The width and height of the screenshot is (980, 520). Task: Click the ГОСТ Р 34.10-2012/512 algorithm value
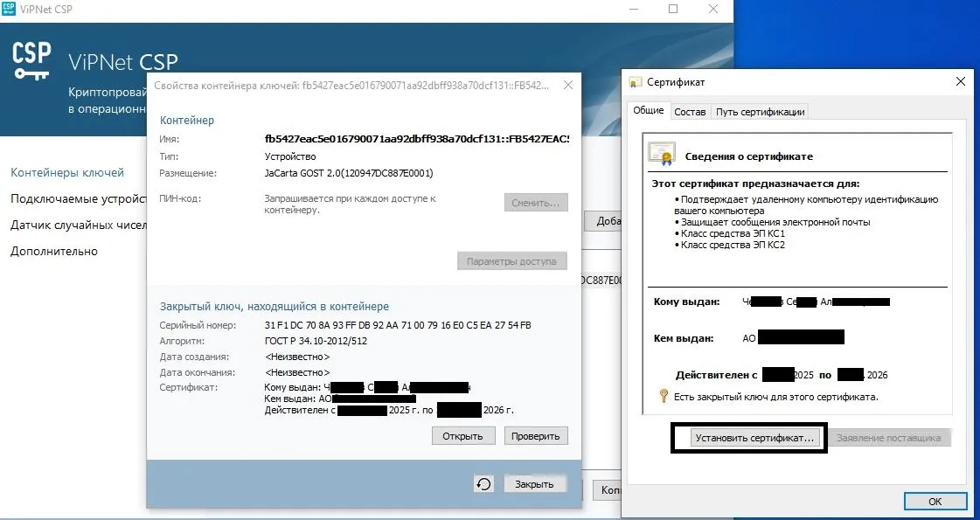pos(316,341)
